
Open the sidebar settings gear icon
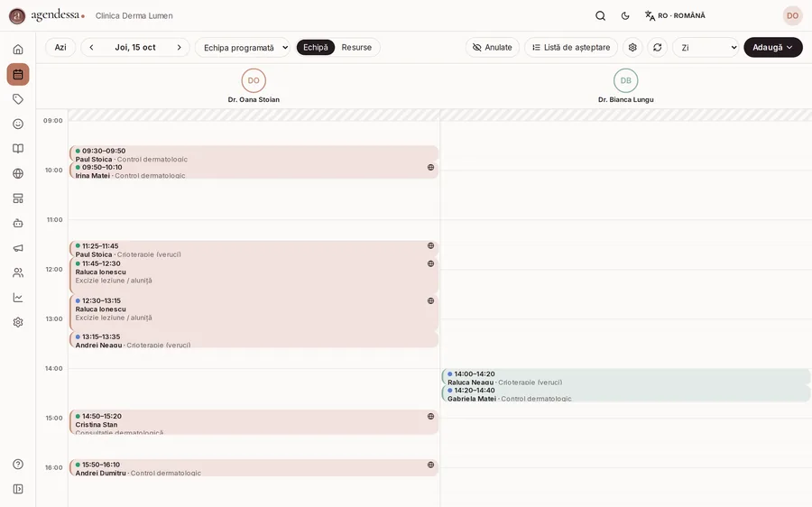[x=18, y=322]
